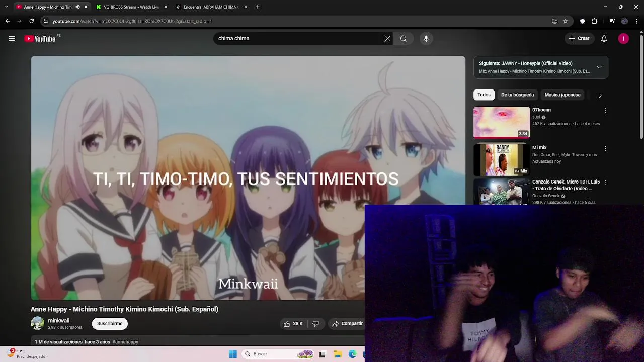644x362 pixels.
Task: Open the #annehappy hashtag link
Action: pos(125,342)
